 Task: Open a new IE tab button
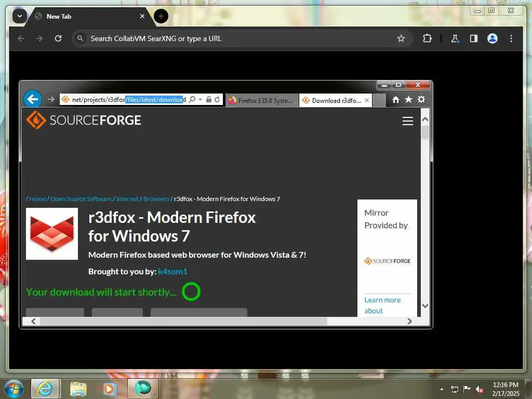click(379, 100)
